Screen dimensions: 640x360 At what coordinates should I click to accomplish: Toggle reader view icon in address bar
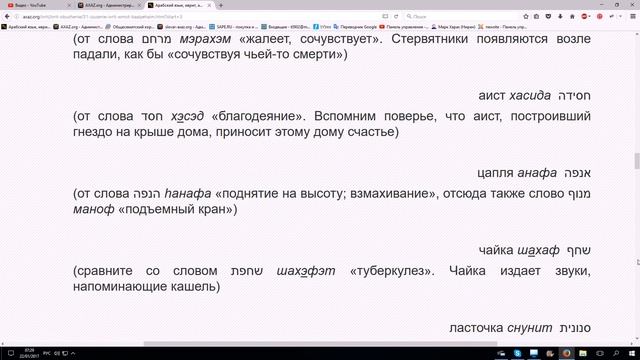[385, 16]
